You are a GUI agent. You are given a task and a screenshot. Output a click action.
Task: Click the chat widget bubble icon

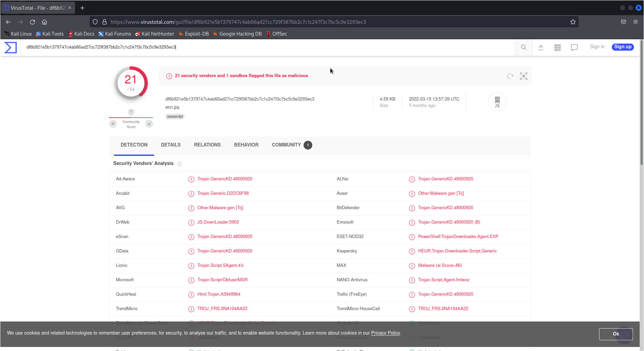click(x=624, y=335)
